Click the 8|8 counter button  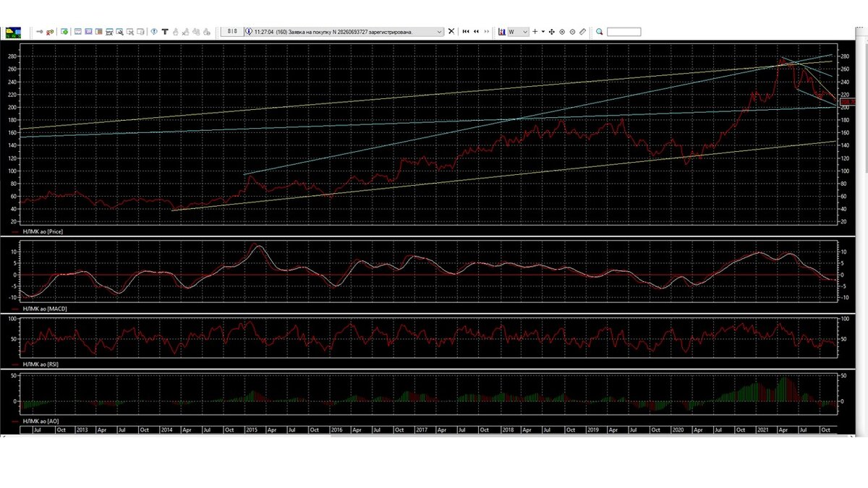point(231,32)
